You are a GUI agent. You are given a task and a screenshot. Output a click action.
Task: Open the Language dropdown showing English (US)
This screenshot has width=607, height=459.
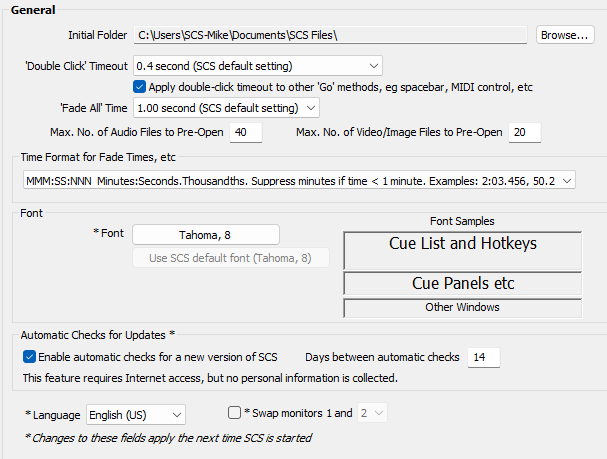(136, 414)
